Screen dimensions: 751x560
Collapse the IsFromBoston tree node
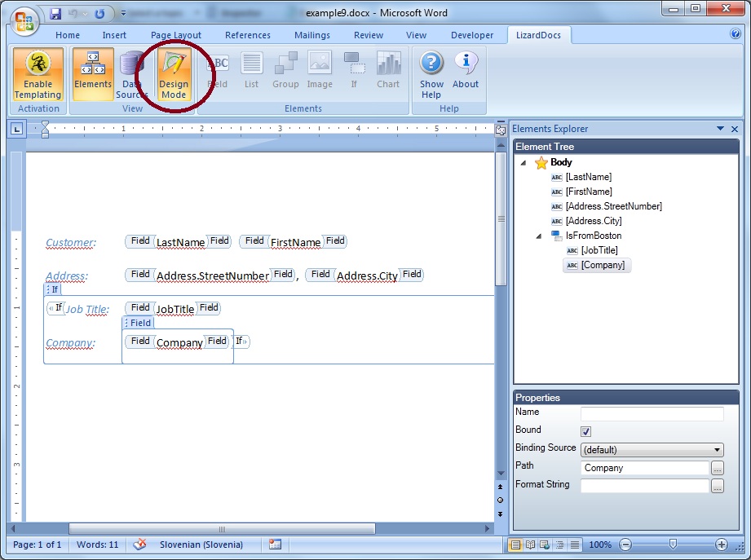tap(539, 236)
